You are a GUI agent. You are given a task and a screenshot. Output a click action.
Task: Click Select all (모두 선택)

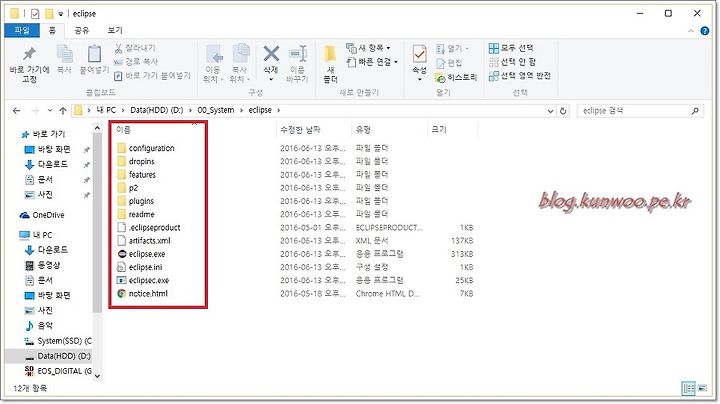(511, 48)
